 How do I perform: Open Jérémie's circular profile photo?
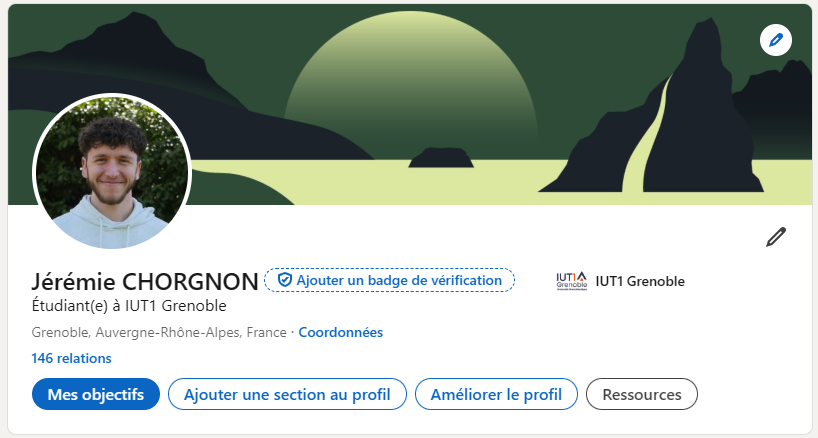(x=112, y=173)
